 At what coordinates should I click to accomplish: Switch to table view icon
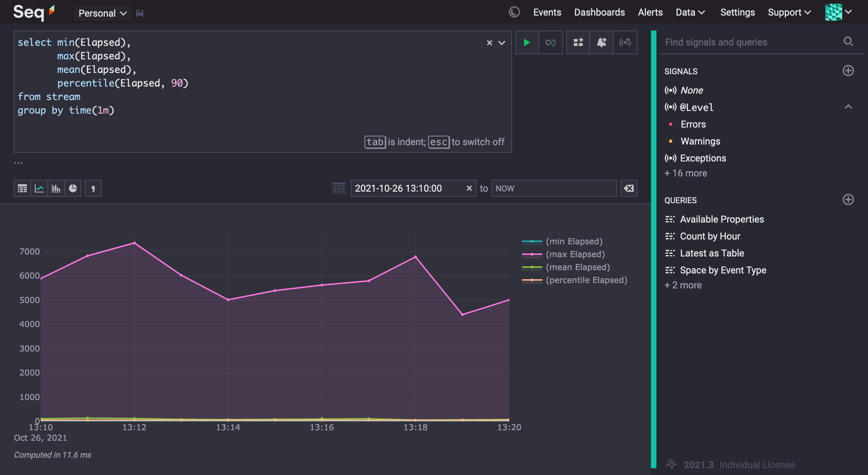[22, 188]
